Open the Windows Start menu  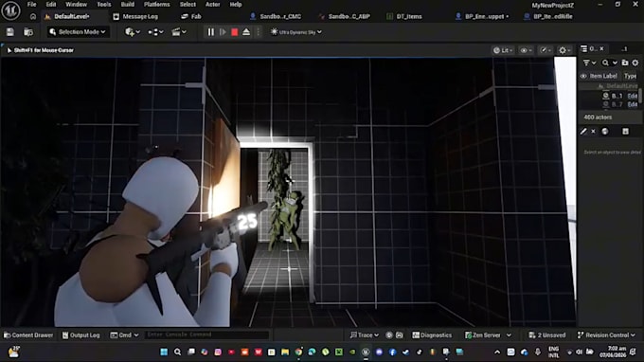tap(164, 353)
